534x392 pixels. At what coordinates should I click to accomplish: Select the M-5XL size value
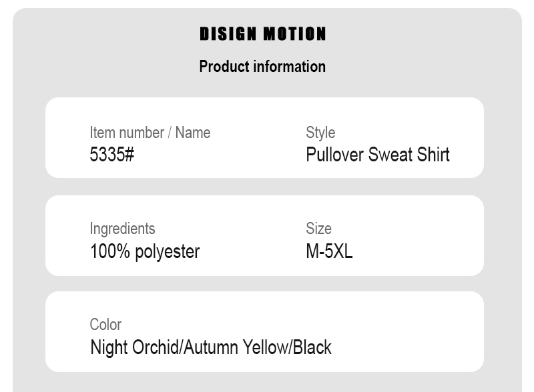coord(329,251)
